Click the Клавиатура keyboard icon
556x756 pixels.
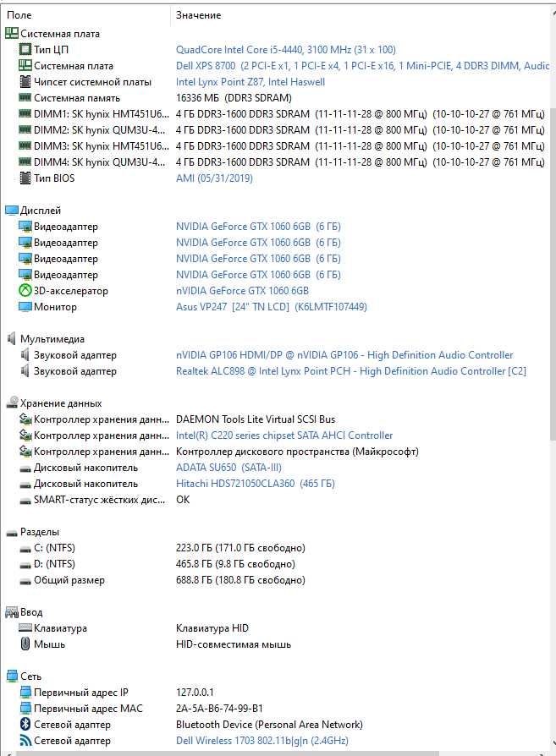pos(25,627)
